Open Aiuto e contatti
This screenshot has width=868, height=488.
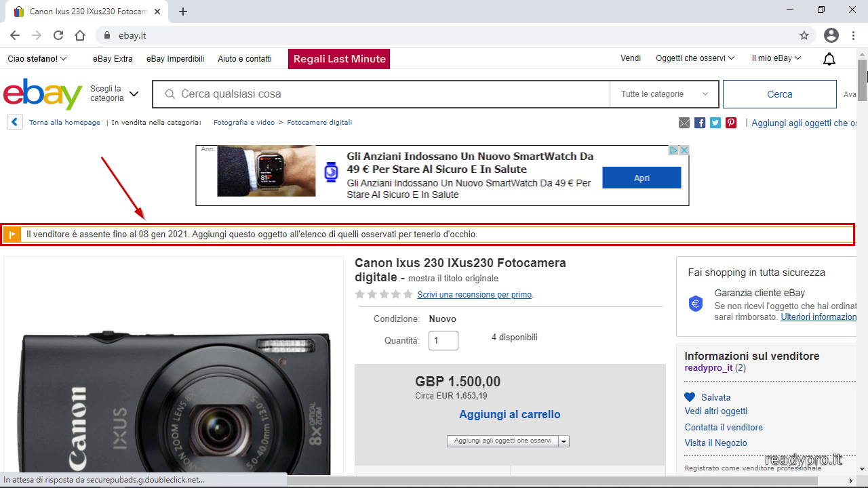[x=245, y=59]
